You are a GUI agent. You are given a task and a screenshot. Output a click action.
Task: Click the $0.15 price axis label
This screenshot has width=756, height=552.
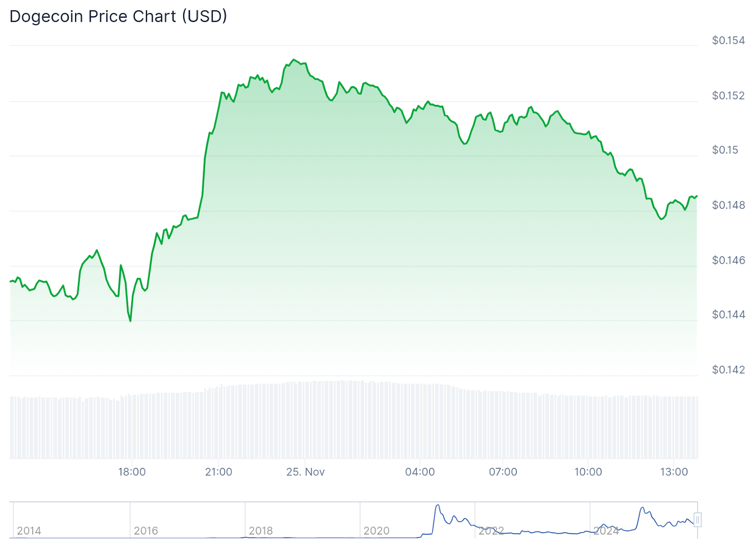pos(725,150)
